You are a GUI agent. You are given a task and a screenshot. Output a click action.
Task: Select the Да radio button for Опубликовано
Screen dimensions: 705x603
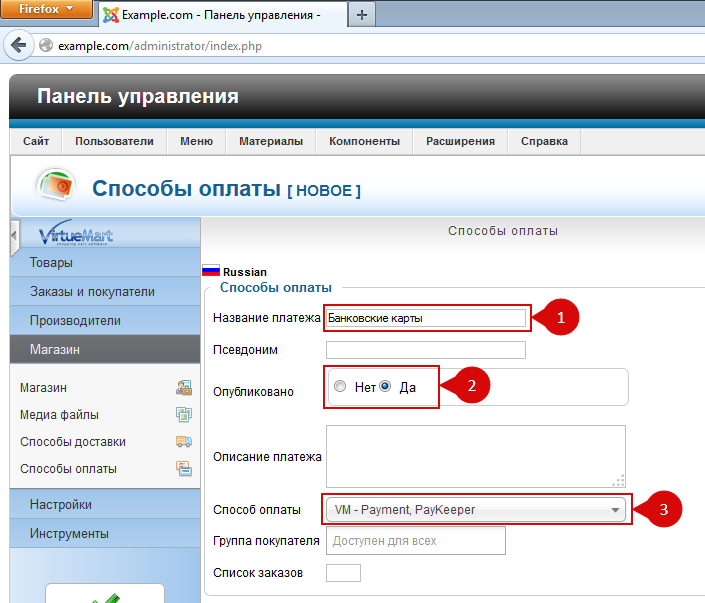tap(385, 387)
